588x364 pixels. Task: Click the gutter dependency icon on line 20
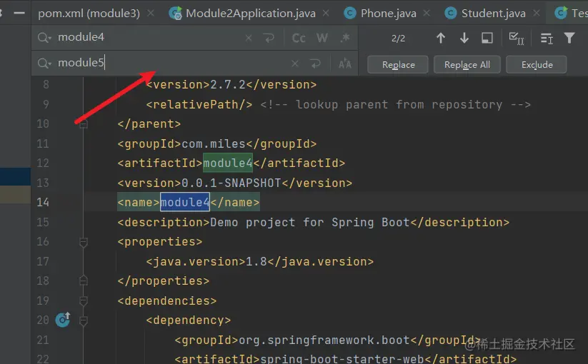coord(63,320)
